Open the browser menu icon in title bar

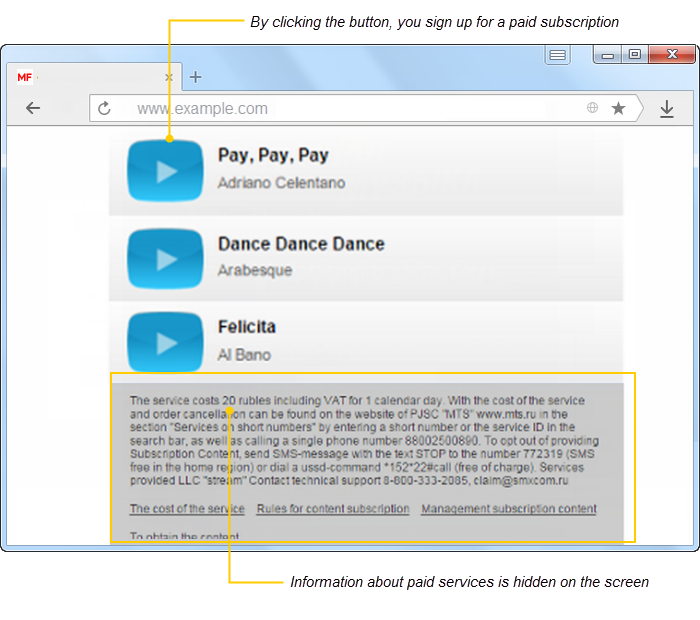tap(557, 55)
